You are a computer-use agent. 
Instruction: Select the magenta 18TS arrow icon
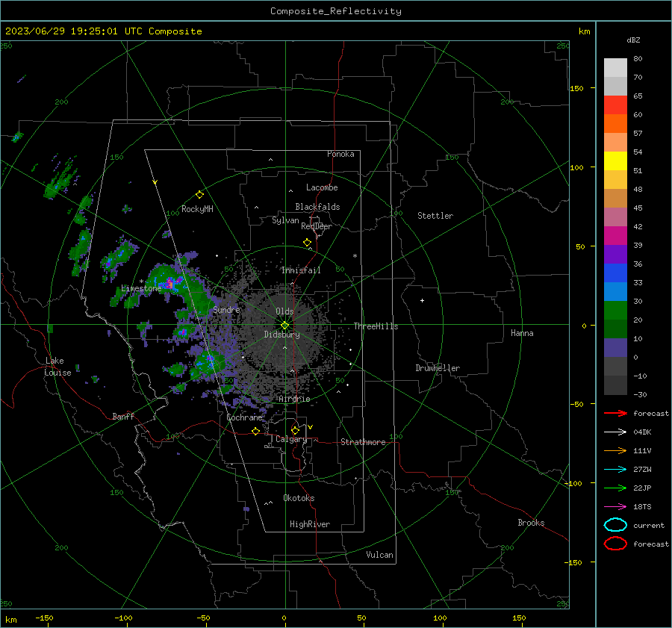point(615,506)
